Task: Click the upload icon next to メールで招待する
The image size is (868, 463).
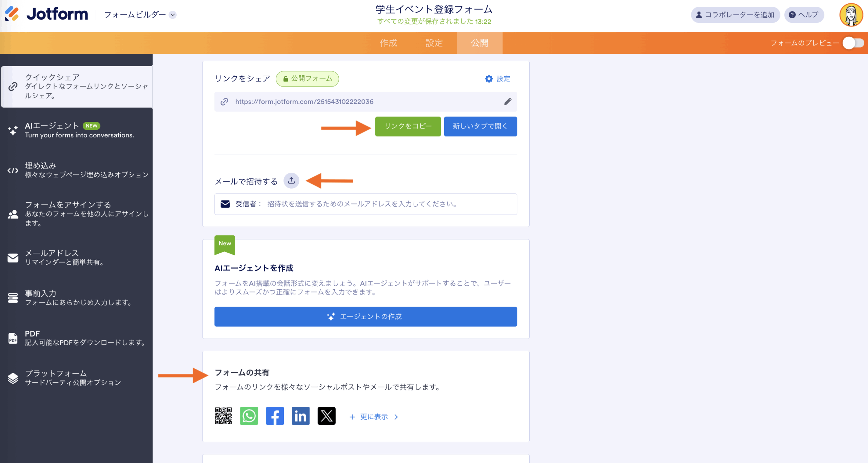Action: click(291, 180)
